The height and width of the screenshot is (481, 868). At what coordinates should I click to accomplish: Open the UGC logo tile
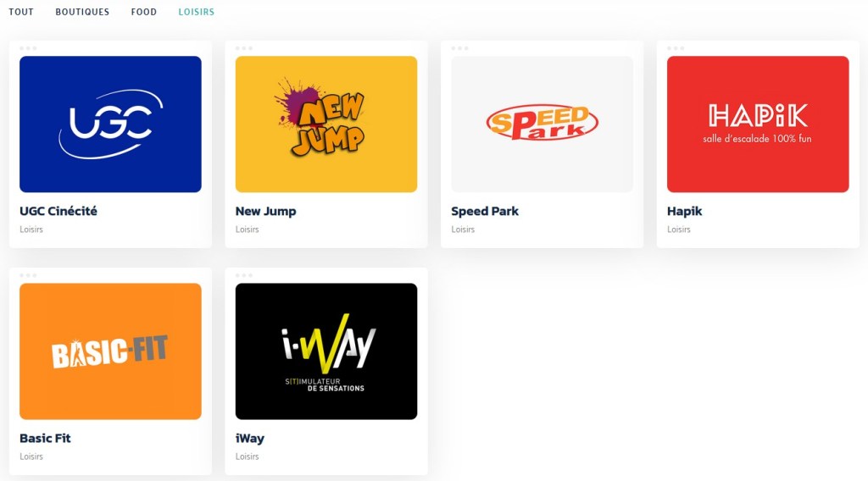110,124
